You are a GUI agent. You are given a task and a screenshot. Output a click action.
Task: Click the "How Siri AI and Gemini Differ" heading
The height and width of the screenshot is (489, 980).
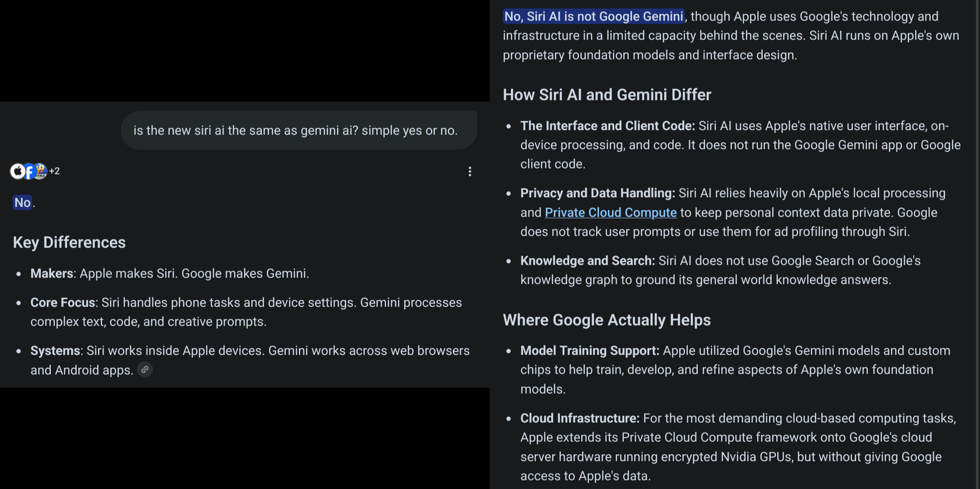click(607, 94)
